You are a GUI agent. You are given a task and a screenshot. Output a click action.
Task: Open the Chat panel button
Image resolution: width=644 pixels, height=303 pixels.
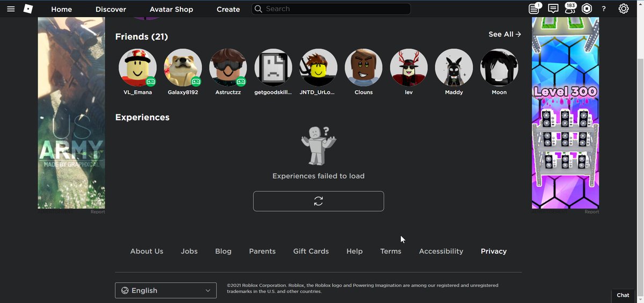click(x=623, y=295)
